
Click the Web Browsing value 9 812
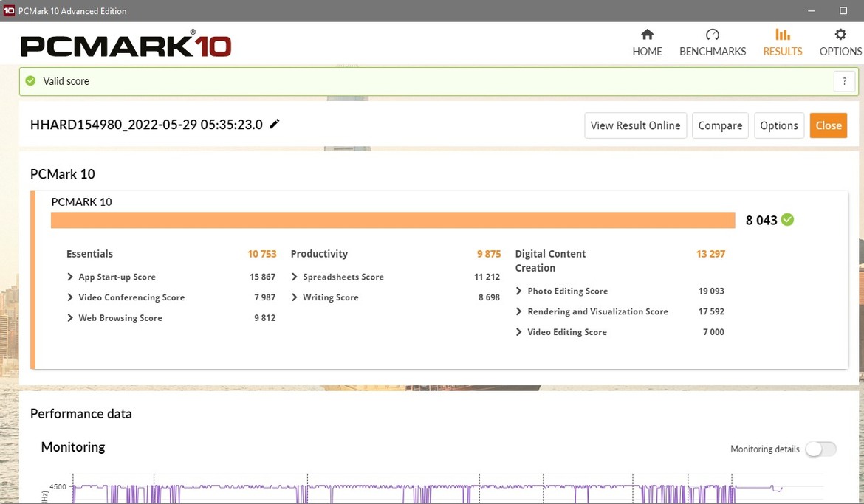pos(264,318)
